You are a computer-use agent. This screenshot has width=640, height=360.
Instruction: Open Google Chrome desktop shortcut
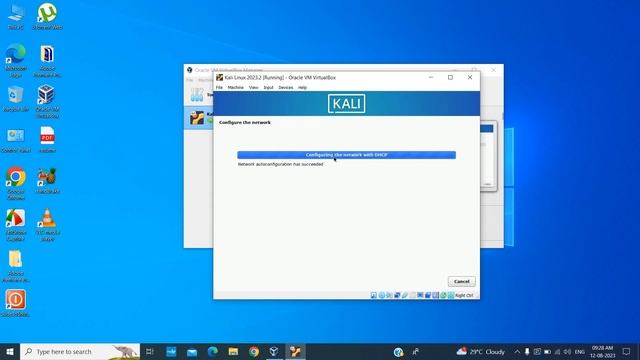click(x=16, y=183)
